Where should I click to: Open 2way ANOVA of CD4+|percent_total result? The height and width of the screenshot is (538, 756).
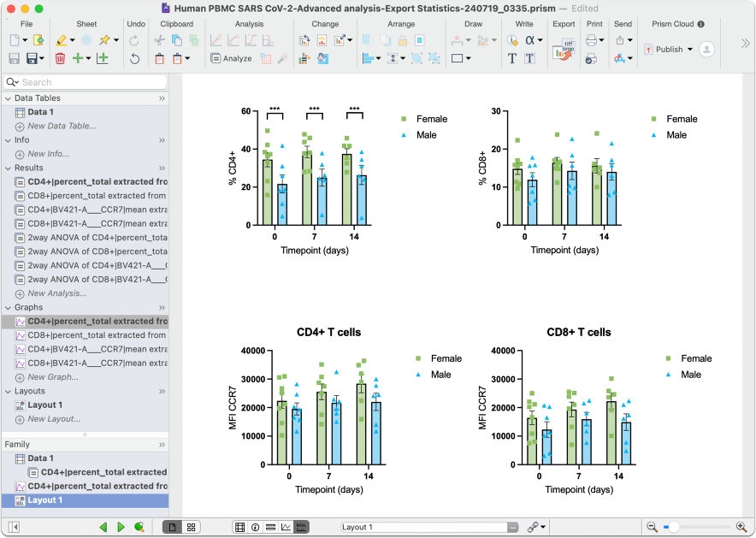tap(92, 238)
